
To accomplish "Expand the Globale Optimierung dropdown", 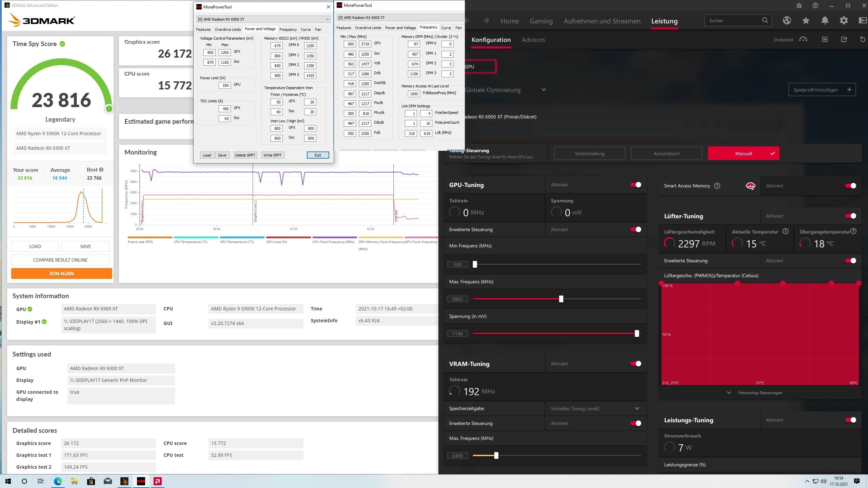I will click(x=544, y=90).
